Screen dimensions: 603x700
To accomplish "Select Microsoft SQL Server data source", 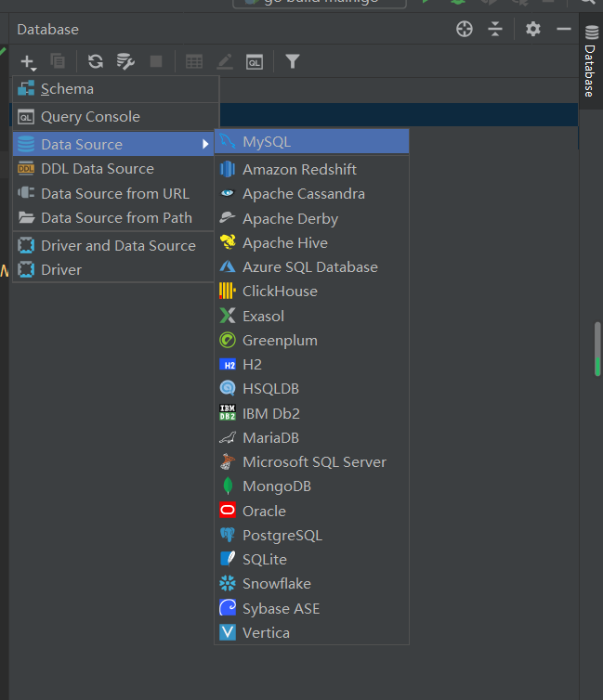I will point(312,461).
